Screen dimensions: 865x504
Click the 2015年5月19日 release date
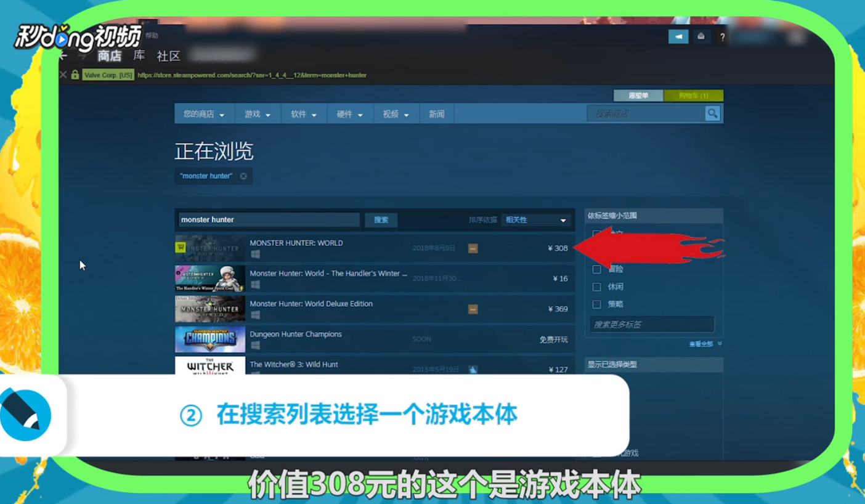pos(436,370)
